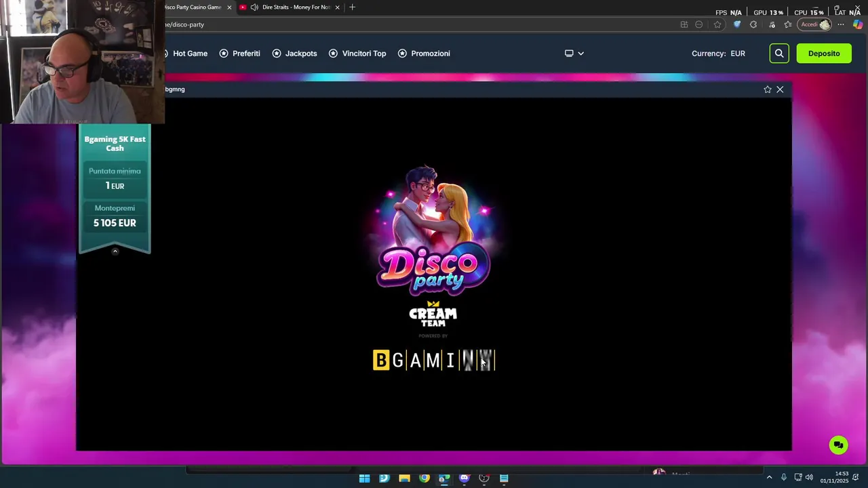Click the Cream Team logo
Image resolution: width=868 pixels, height=488 pixels.
tap(433, 314)
